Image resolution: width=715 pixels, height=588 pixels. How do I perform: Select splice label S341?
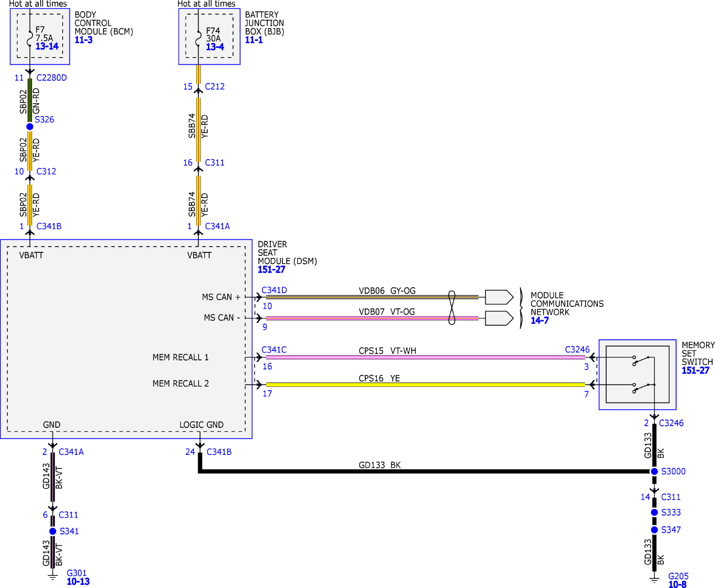click(69, 531)
